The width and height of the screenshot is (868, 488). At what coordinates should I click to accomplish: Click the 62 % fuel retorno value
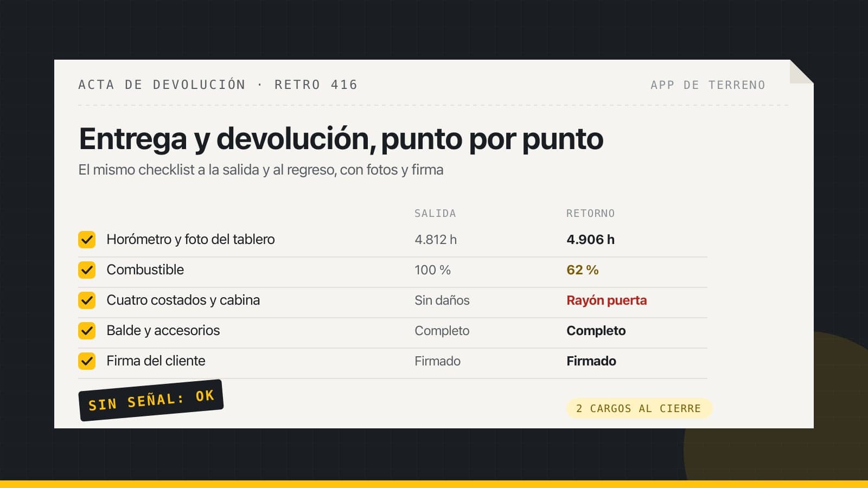pos(582,270)
